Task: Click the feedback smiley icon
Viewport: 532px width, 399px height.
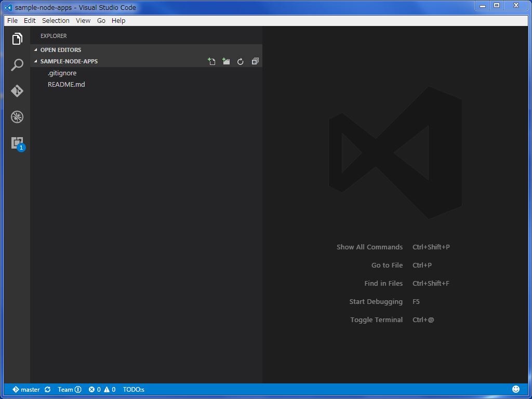Action: (x=516, y=389)
